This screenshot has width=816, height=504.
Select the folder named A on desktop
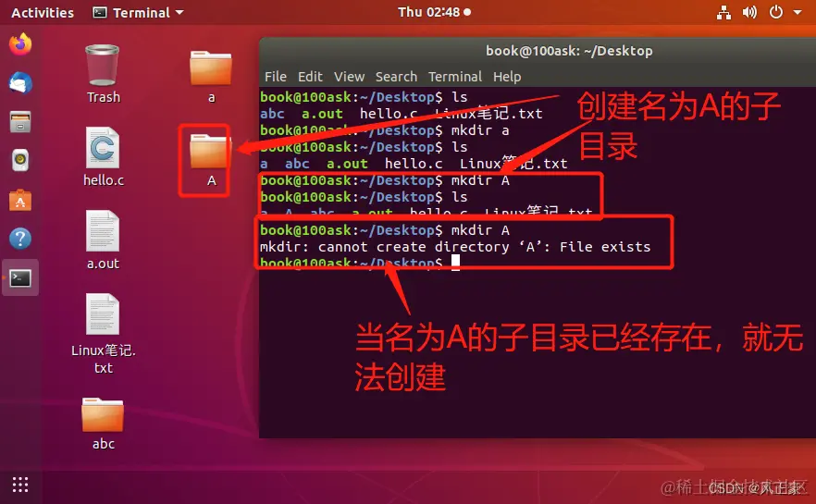[211, 160]
